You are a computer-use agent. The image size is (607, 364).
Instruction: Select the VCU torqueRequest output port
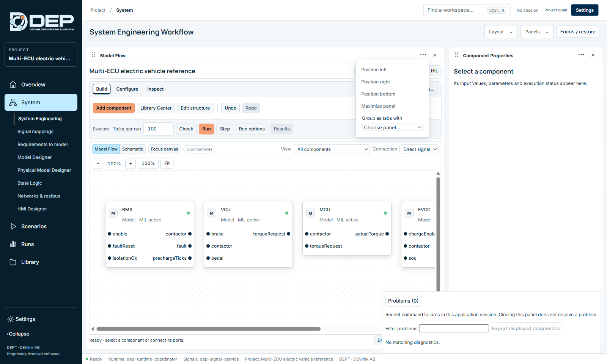[288, 234]
